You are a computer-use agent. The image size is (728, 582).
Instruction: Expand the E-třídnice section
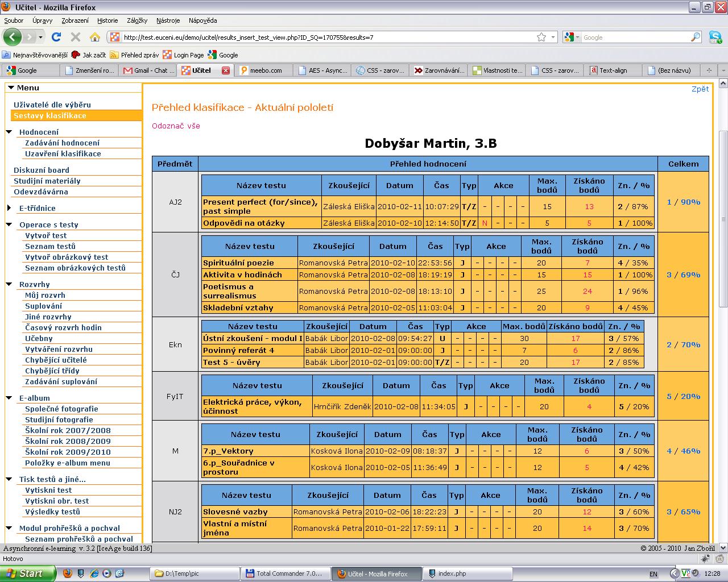click(9, 208)
